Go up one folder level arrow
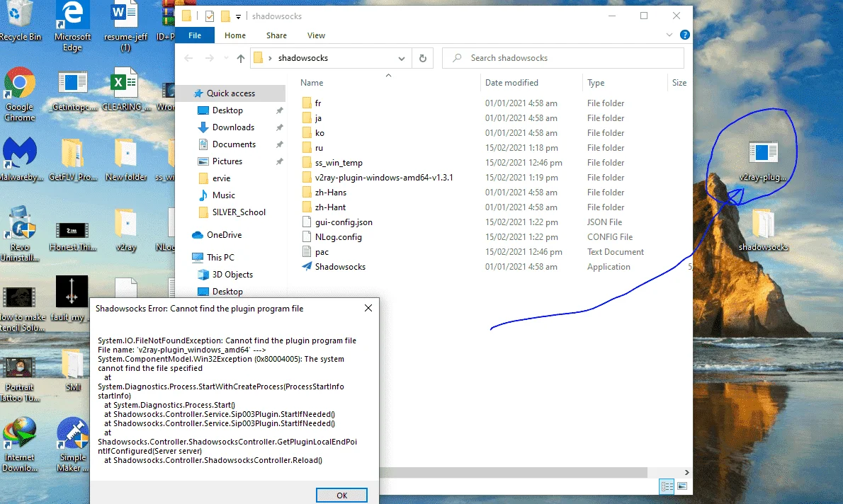Viewport: 843px width, 504px height. click(240, 58)
